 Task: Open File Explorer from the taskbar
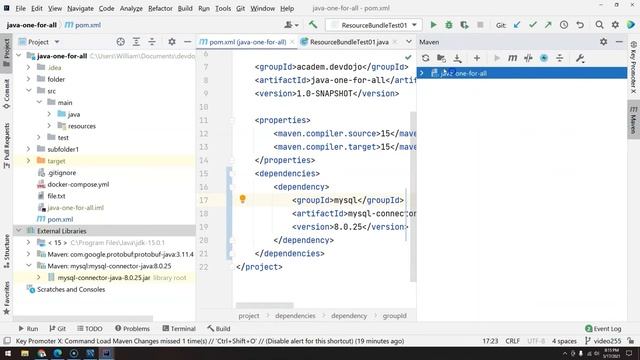point(25,353)
